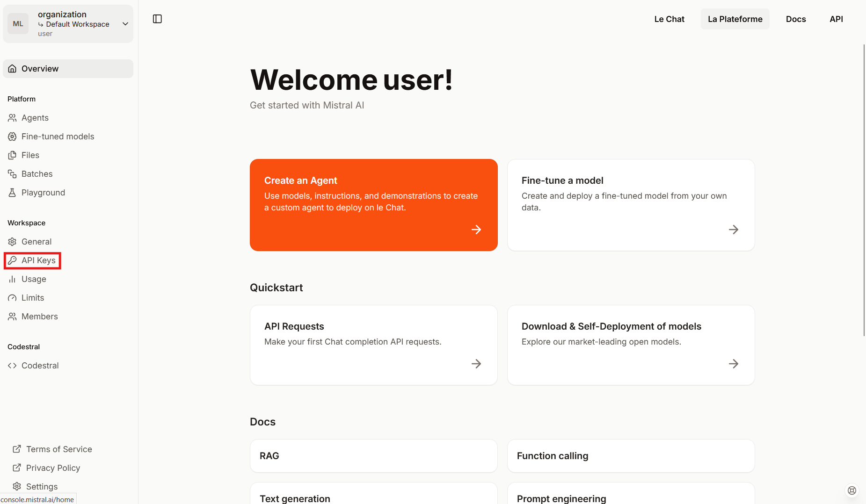Click the arrow on Fine-tune a model card
866x504 pixels.
pos(734,230)
